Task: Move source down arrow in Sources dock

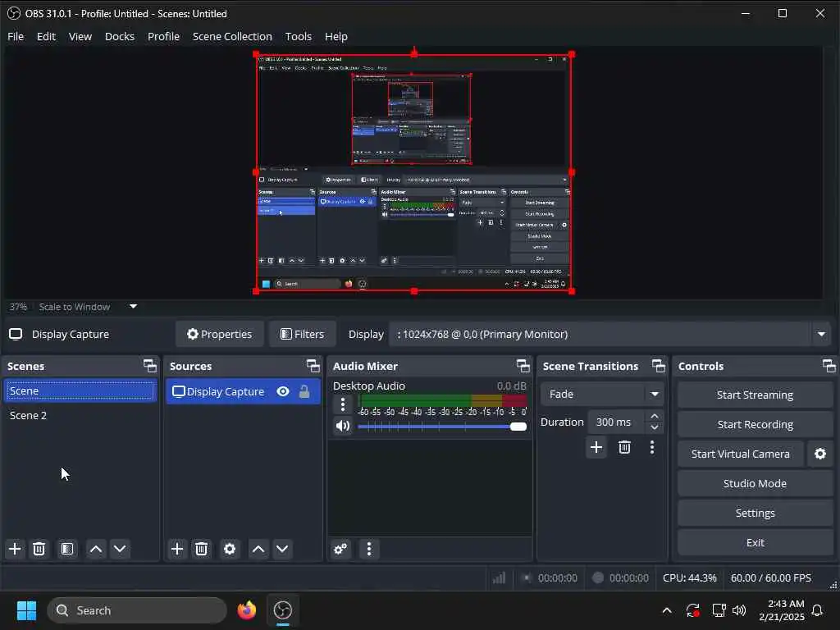Action: coord(282,549)
